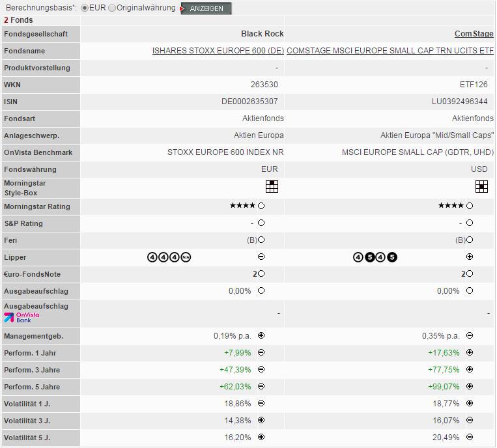Click the ANZEIGEN button
497x448 pixels.
point(206,8)
